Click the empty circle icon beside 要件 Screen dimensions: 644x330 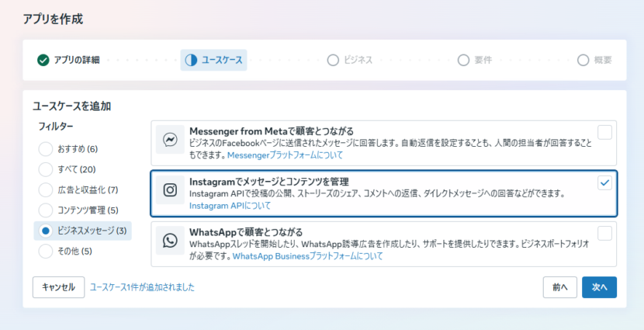coord(464,60)
